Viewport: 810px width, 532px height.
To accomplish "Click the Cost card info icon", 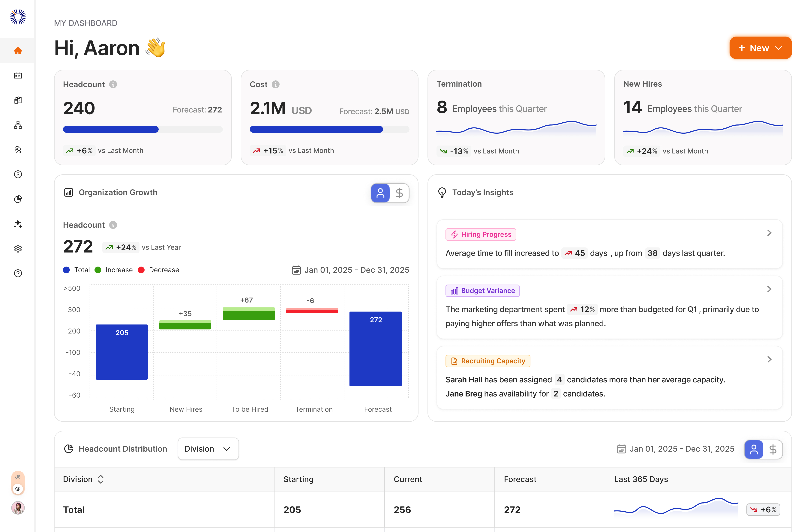I will pyautogui.click(x=276, y=84).
